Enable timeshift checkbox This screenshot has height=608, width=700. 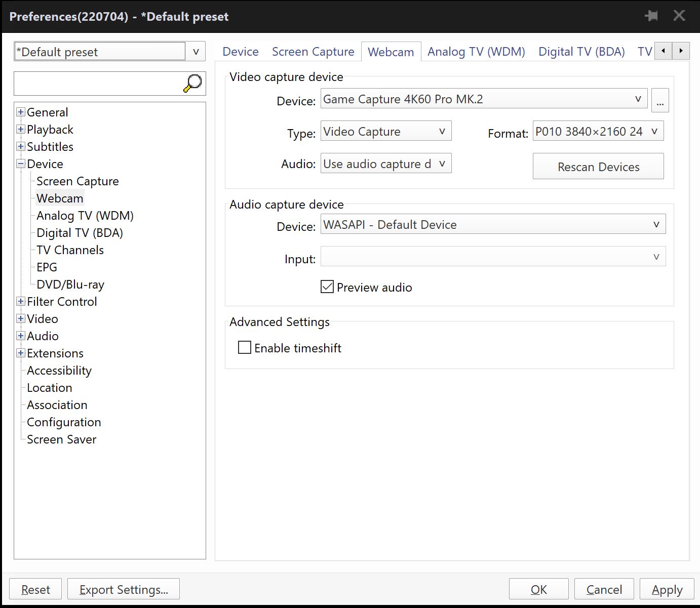point(245,348)
